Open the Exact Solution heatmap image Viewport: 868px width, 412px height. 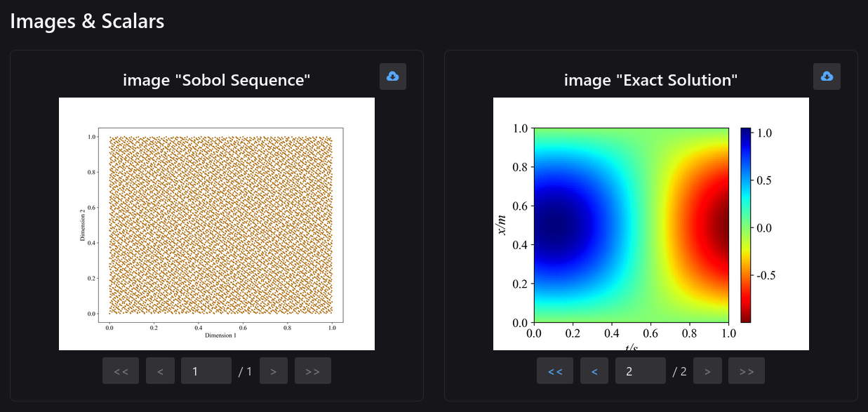click(x=631, y=225)
